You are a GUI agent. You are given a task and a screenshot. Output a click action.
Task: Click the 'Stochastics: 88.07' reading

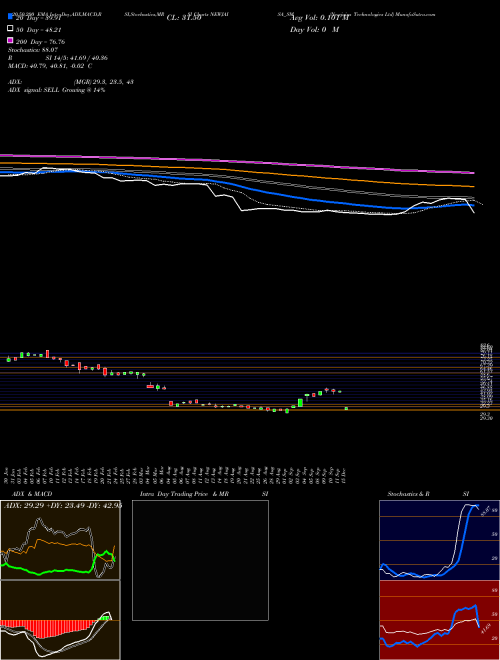(33, 50)
